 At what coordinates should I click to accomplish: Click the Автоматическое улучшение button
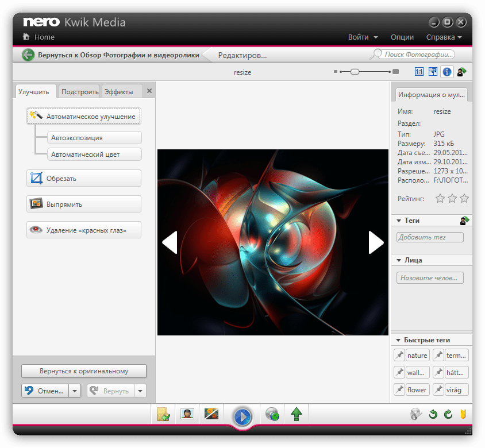(84, 117)
